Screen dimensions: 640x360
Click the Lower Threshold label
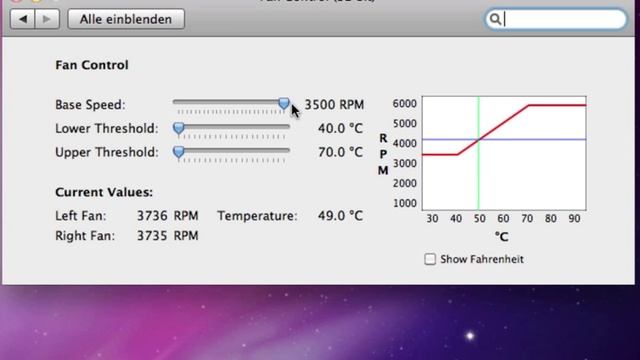(107, 129)
